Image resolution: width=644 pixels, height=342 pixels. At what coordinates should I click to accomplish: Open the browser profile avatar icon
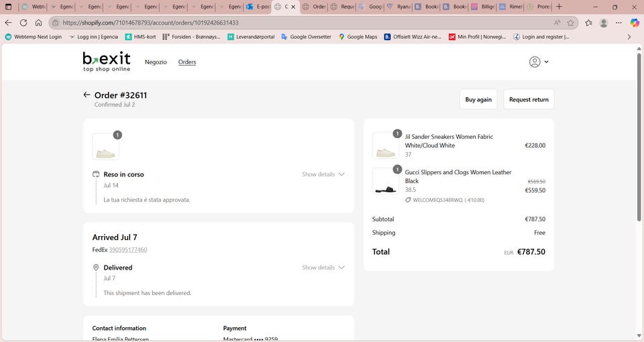click(603, 23)
